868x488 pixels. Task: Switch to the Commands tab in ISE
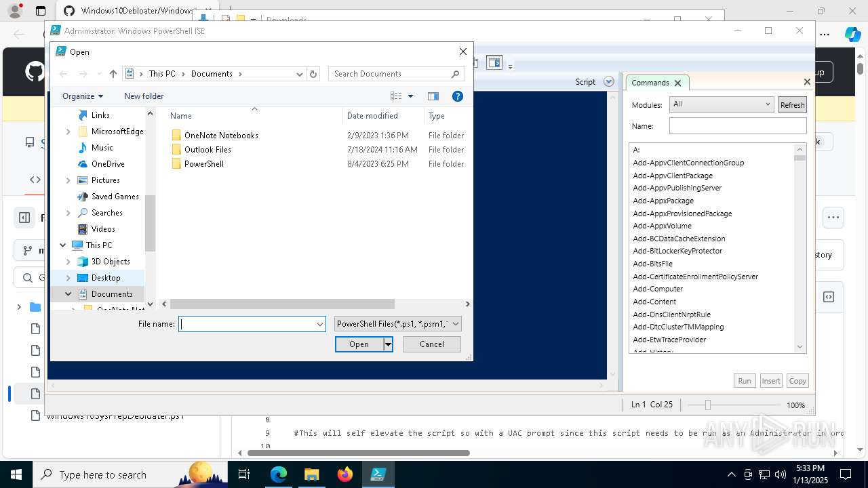[650, 83]
